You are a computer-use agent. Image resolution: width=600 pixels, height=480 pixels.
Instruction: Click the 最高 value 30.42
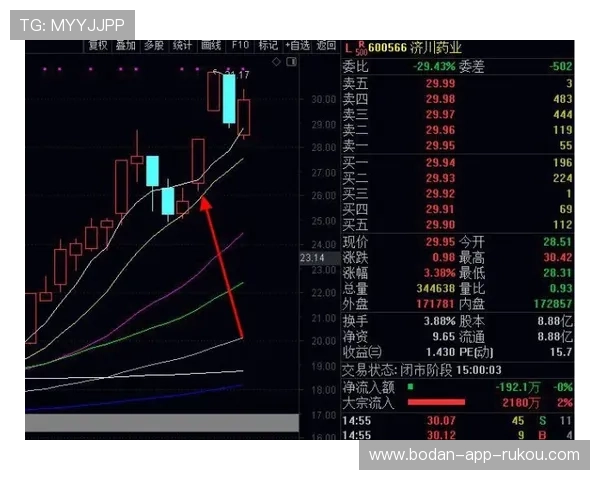(558, 258)
